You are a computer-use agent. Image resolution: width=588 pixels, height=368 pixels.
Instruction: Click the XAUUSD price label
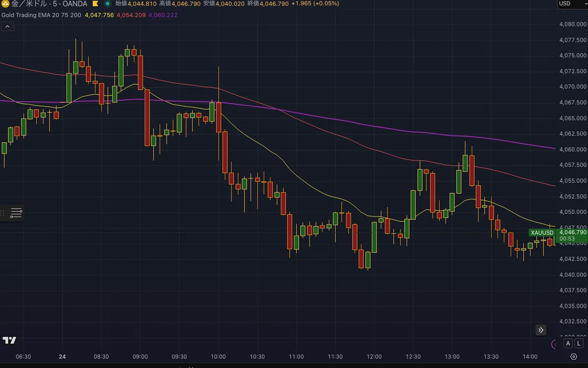[541, 232]
